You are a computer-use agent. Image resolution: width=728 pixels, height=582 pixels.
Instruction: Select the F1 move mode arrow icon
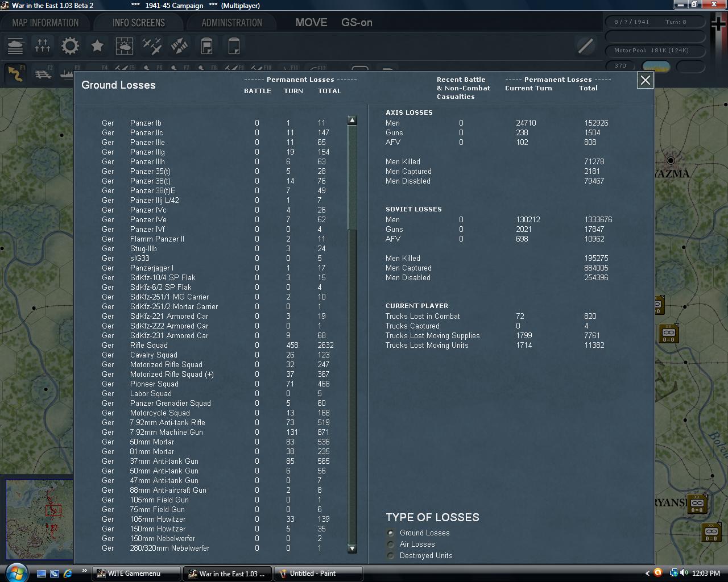(x=15, y=74)
